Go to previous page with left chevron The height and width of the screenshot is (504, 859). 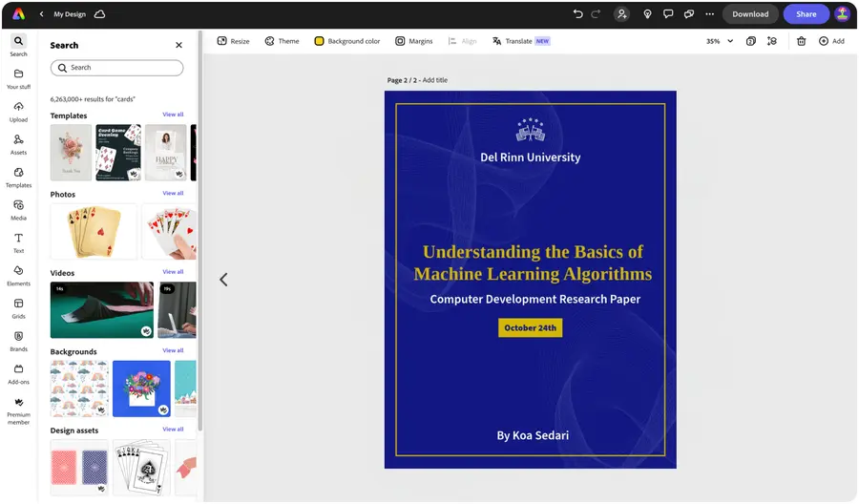coord(223,280)
